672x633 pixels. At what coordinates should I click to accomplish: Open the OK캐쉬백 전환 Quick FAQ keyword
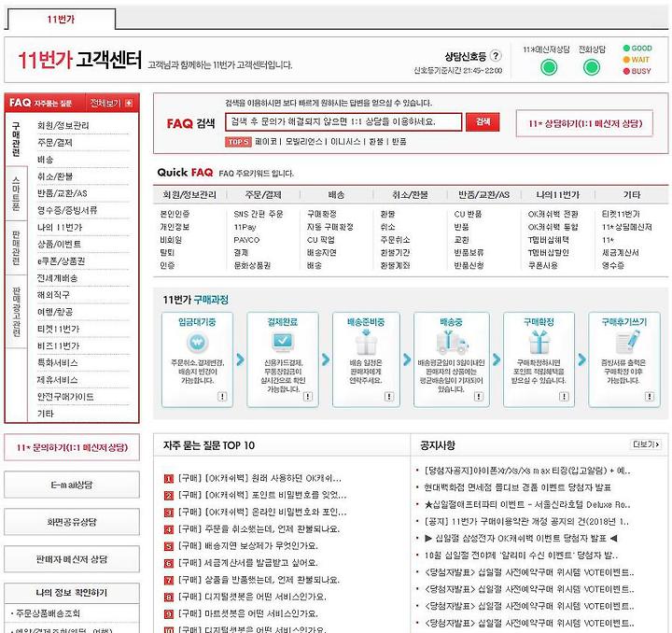click(553, 214)
